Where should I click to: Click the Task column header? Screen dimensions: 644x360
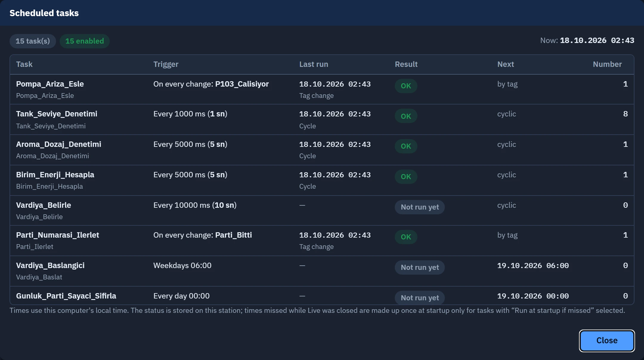tap(24, 64)
